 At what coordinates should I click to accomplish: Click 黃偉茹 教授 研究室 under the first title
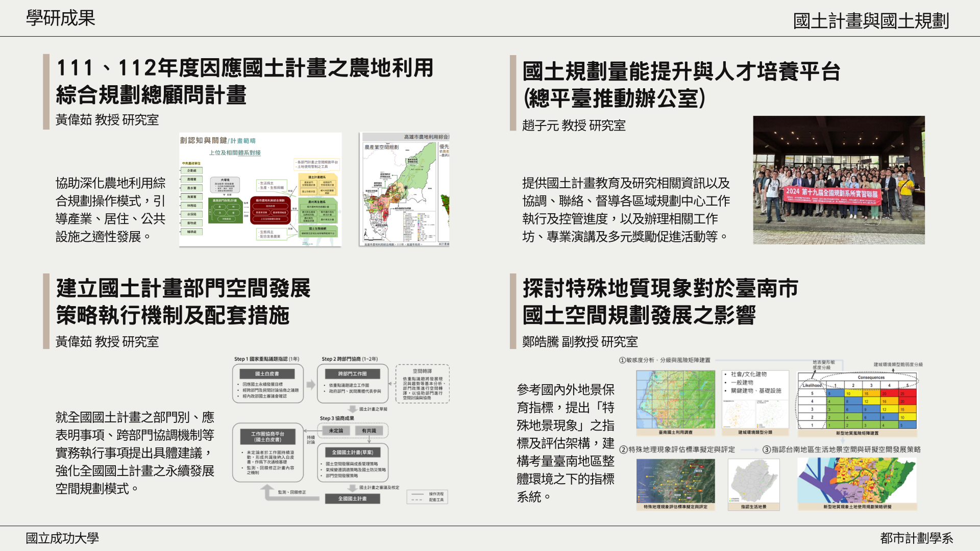point(107,120)
